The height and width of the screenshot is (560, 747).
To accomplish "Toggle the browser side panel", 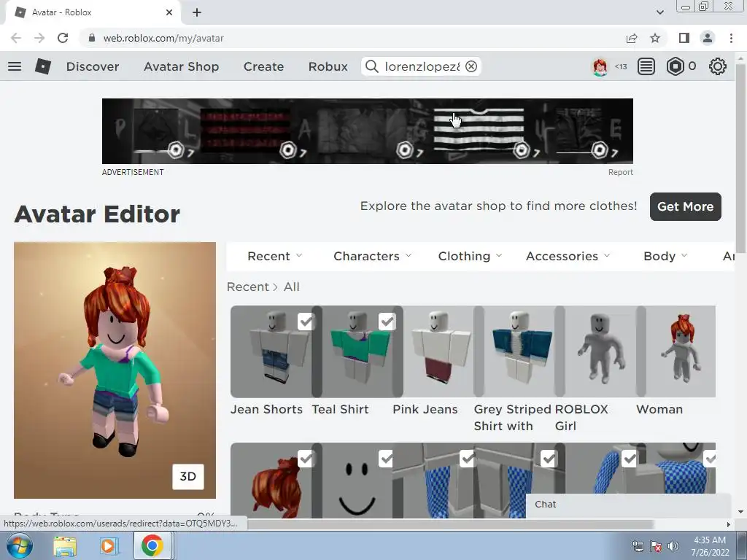I will coord(684,38).
